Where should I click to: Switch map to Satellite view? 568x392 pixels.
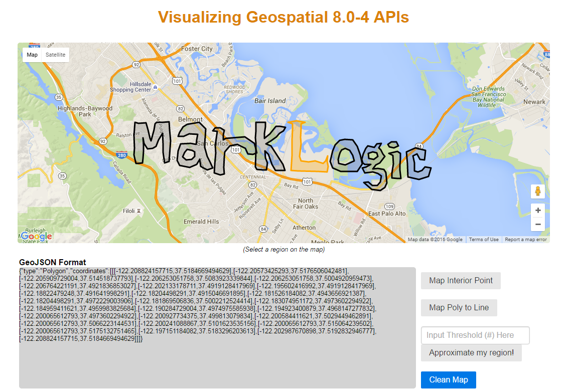(x=55, y=55)
